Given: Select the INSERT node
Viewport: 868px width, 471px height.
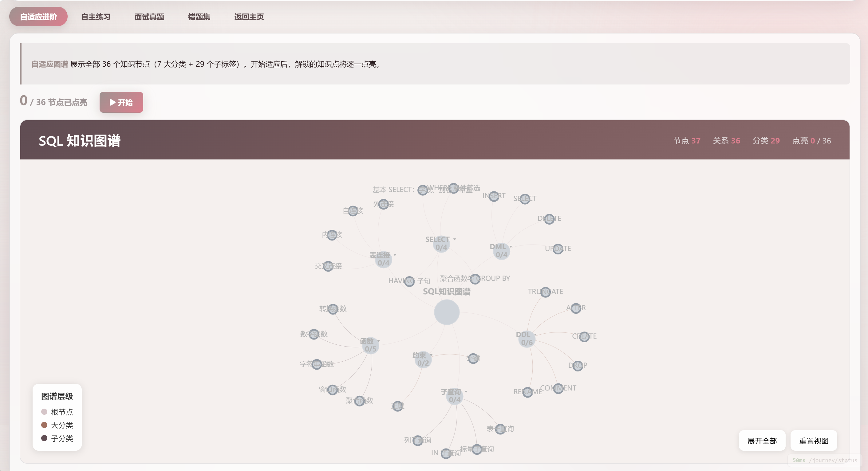Looking at the screenshot, I should tap(494, 196).
